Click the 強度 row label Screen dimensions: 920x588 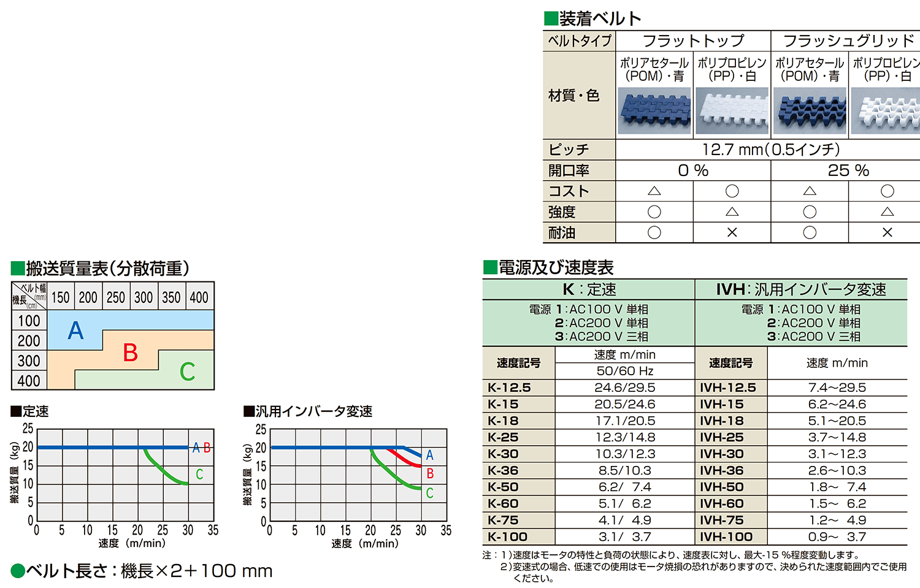coord(562,212)
